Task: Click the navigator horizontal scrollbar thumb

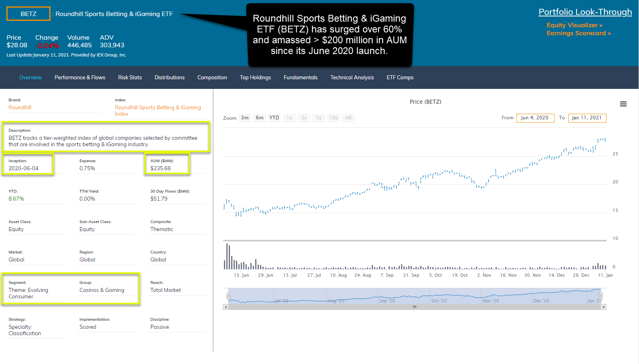Action: [415, 307]
